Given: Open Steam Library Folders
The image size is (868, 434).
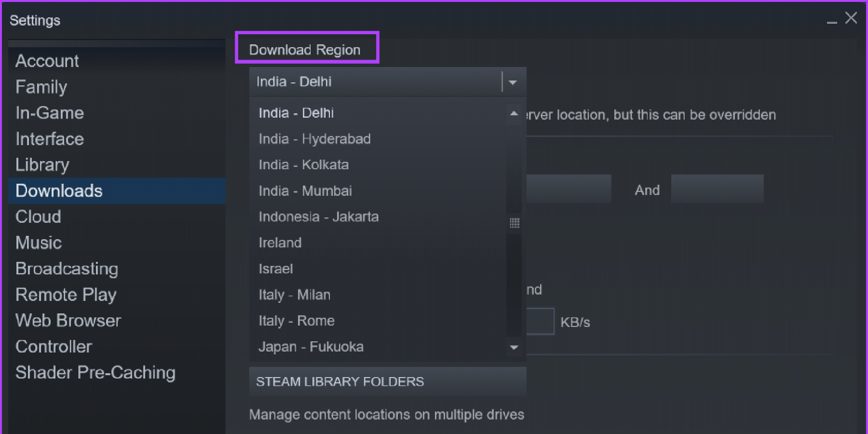Looking at the screenshot, I should point(388,381).
